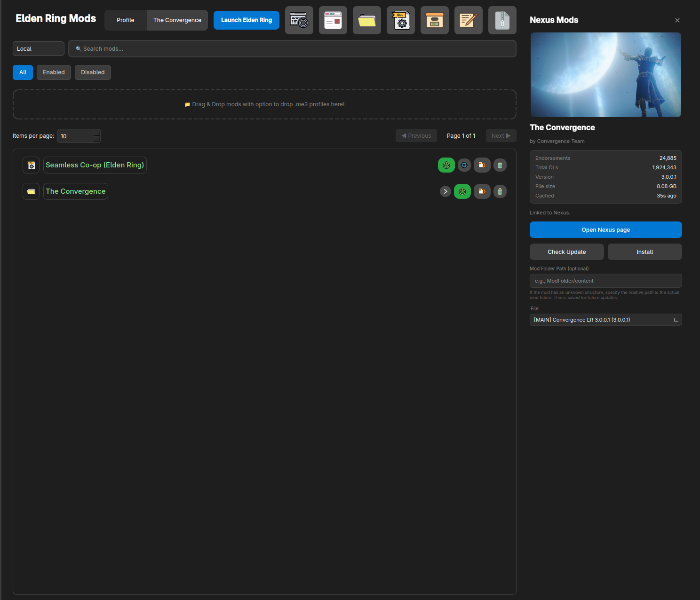Open the File version dropdown for Convergence ER
The image size is (700, 600).
tap(606, 320)
